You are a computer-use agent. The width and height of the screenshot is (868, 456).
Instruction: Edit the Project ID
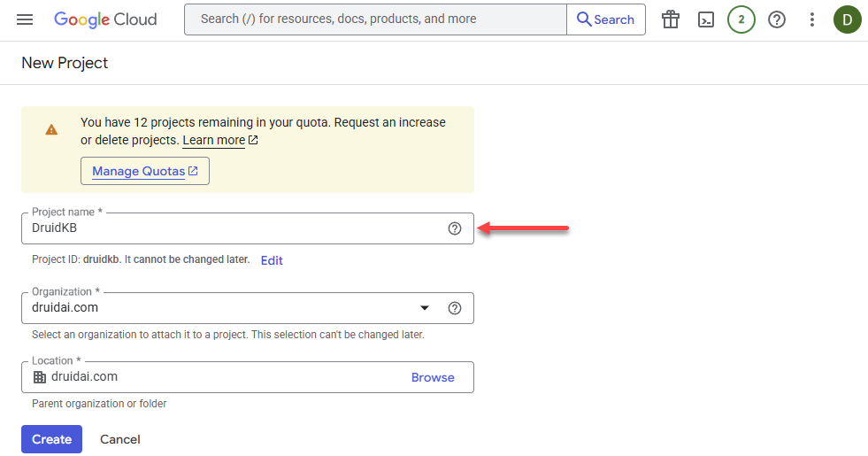click(272, 260)
